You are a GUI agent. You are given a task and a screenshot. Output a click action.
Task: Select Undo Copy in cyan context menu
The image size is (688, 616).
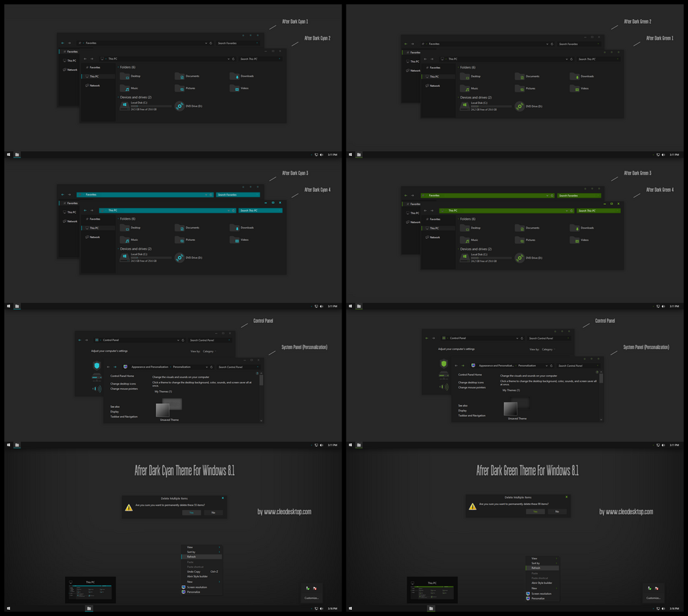[x=202, y=572]
